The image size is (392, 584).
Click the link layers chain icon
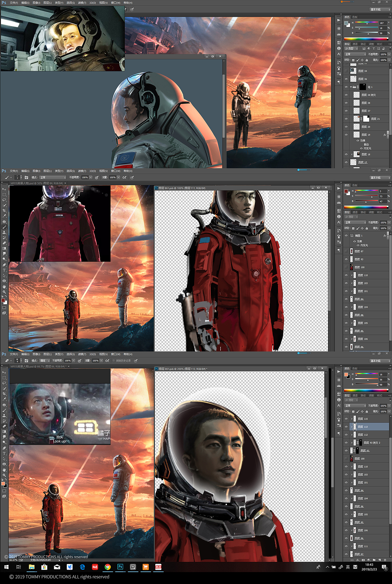pos(352,560)
